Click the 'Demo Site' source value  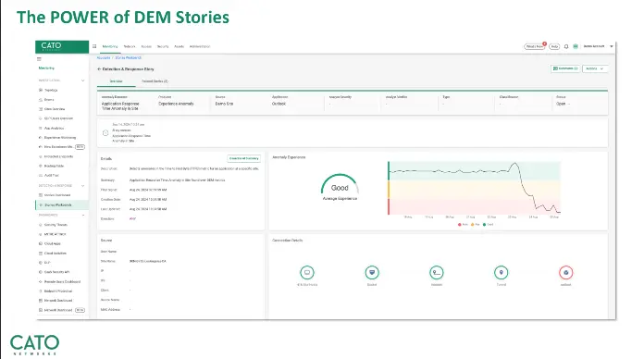[x=224, y=104]
